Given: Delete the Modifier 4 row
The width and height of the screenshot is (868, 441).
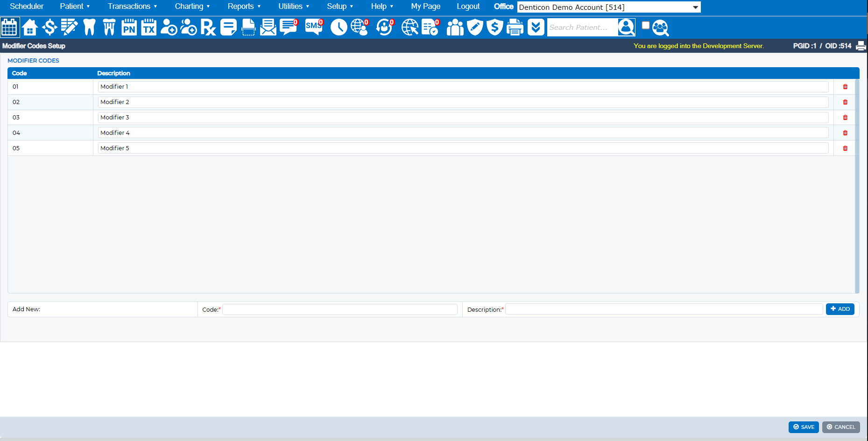Looking at the screenshot, I should 845,133.
